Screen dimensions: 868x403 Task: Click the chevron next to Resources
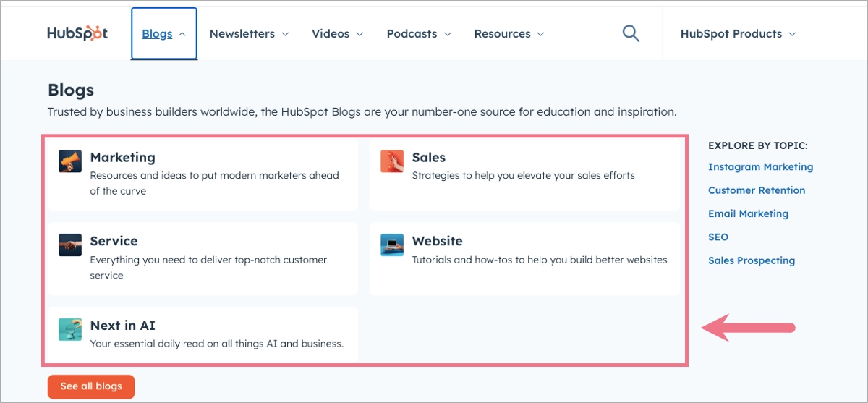point(540,34)
